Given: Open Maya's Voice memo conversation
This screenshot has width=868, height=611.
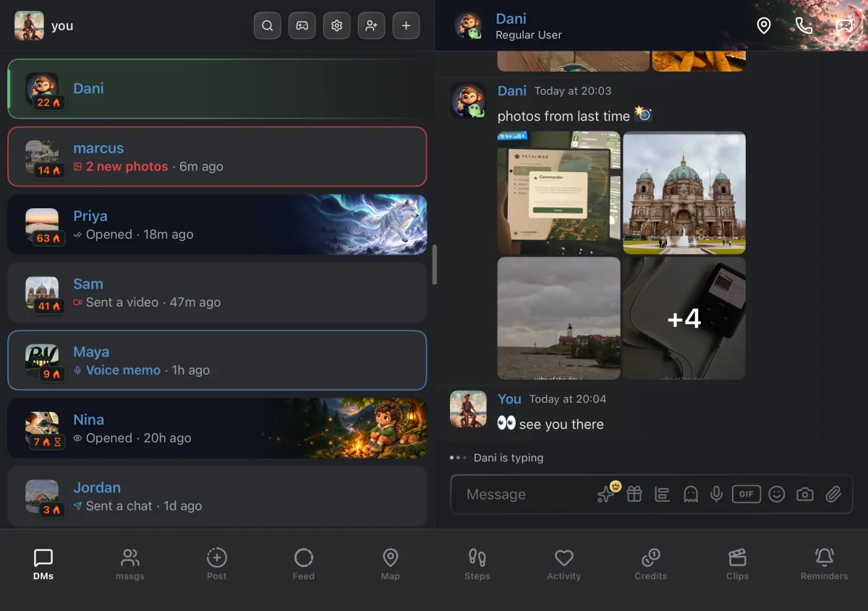Looking at the screenshot, I should point(217,361).
